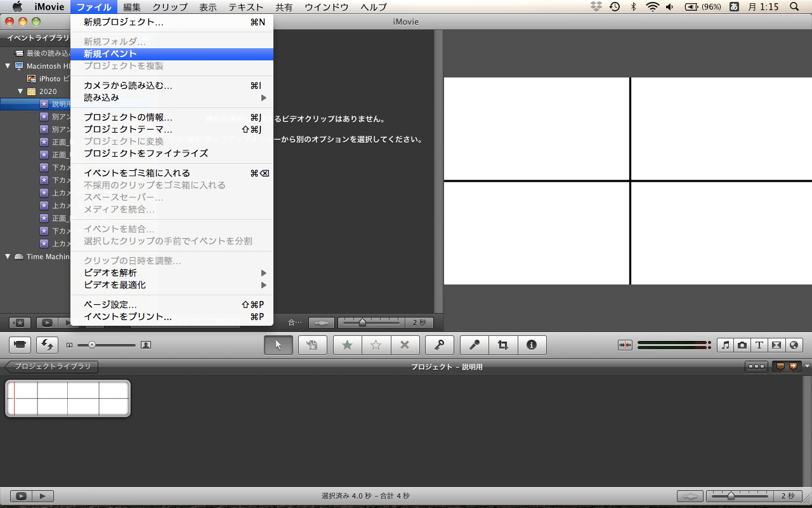Screen dimensions: 812x508
Task: Choose プロジェクトをファイナライズ menu item
Action: pyautogui.click(x=172, y=153)
